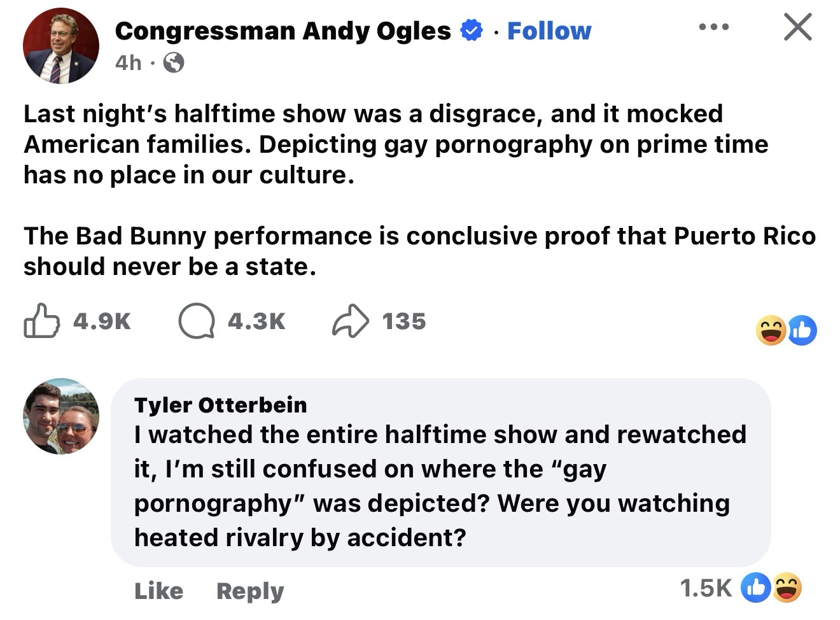Image resolution: width=840 pixels, height=620 pixels.
Task: Follow Congressman Andy Ogles
Action: 549,31
